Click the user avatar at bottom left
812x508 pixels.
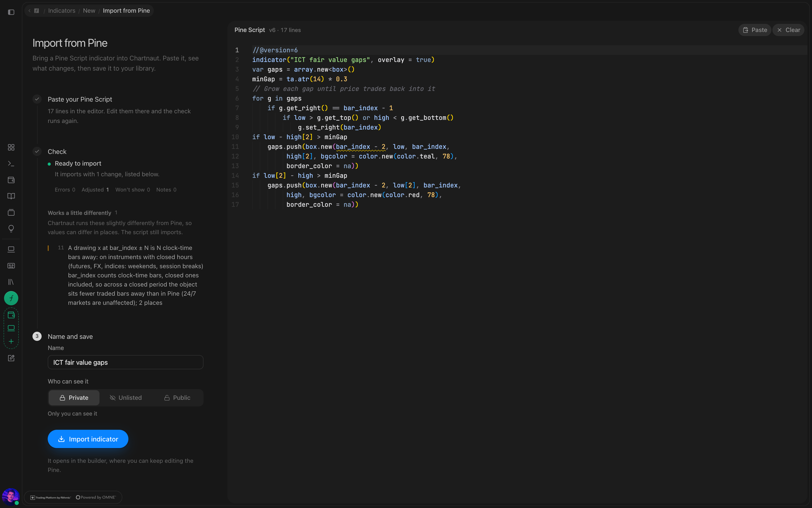pos(10,497)
